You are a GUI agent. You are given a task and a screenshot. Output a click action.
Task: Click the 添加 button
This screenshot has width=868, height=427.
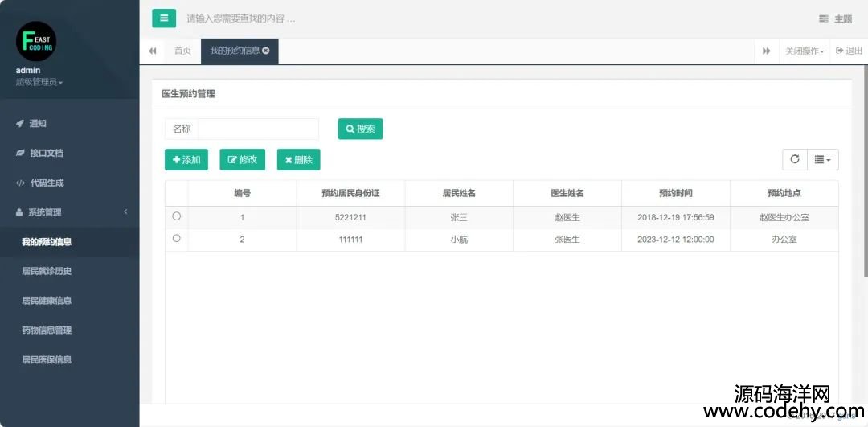[x=186, y=159]
